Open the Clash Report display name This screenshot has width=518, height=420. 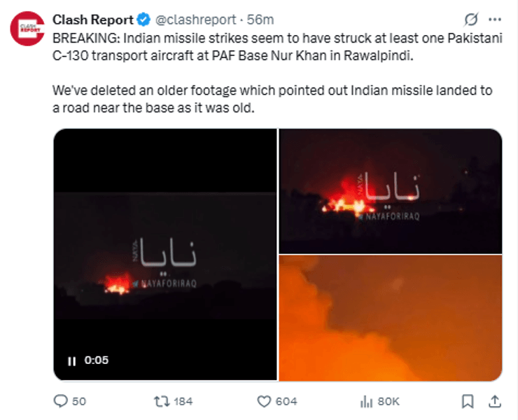(93, 20)
